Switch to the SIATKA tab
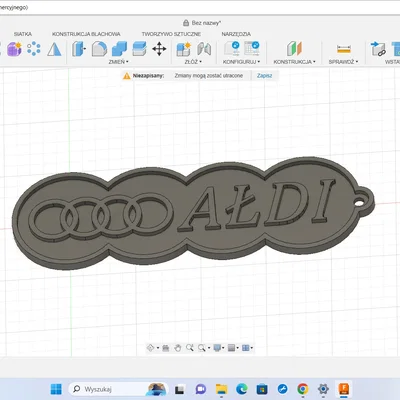The width and height of the screenshot is (400, 400). [23, 34]
